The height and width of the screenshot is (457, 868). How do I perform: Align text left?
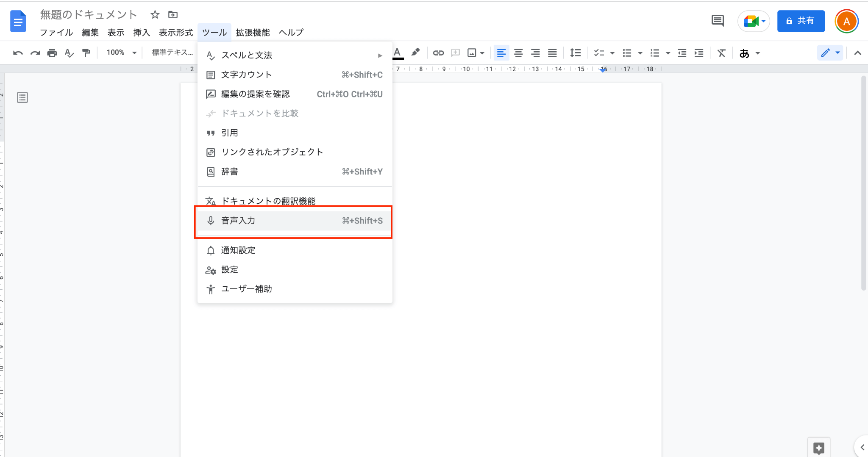501,53
